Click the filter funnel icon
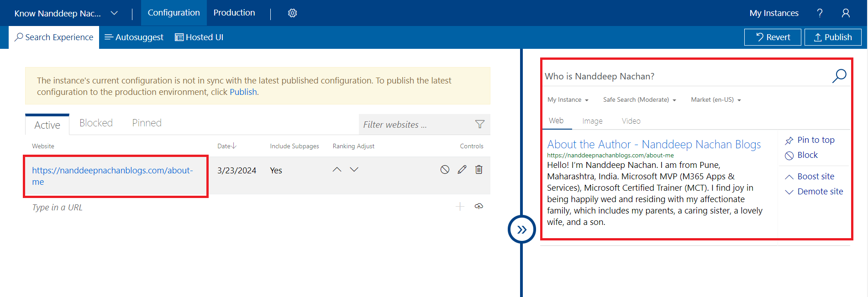This screenshot has width=868, height=297. 479,124
